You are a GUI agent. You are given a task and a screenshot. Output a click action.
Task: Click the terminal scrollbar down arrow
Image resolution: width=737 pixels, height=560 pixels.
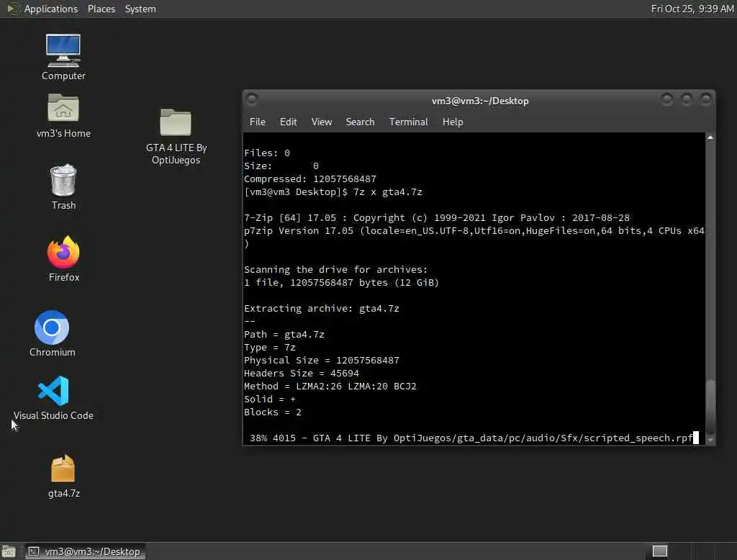pyautogui.click(x=710, y=440)
